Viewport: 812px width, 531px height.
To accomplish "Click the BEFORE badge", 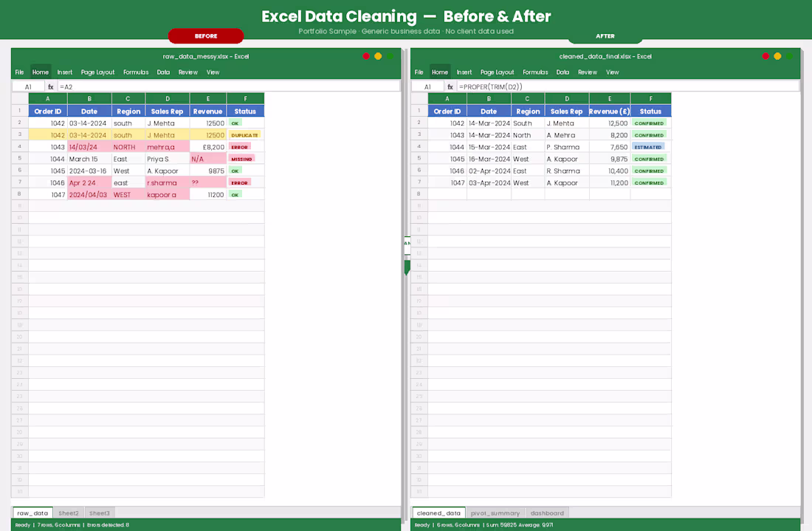I will (207, 35).
